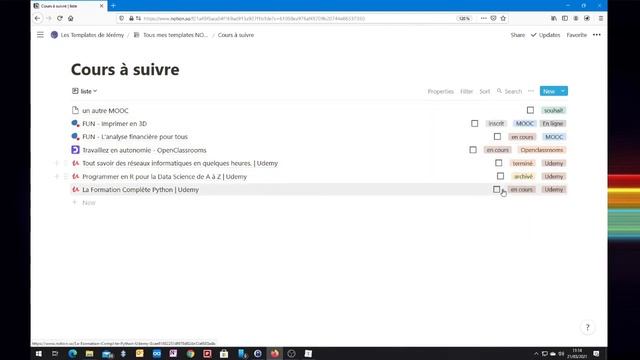Go back with the browser back arrow

coord(38,18)
